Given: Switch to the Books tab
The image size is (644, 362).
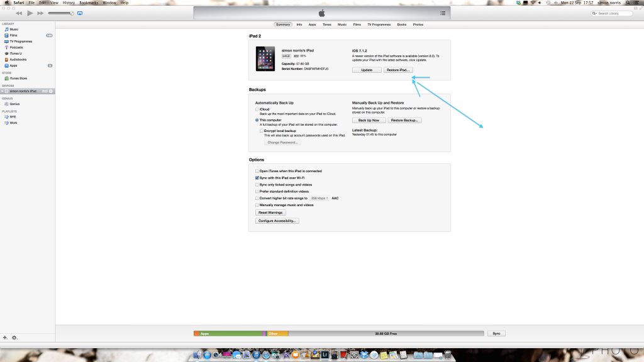Looking at the screenshot, I should (402, 25).
